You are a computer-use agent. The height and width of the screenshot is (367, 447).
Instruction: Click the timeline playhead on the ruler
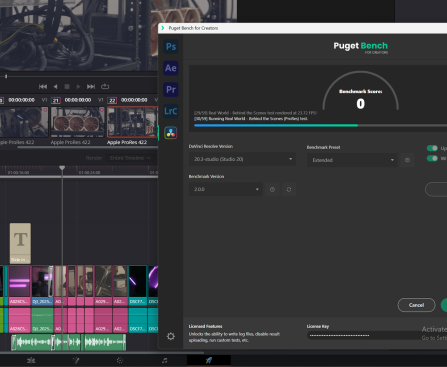pos(62,168)
